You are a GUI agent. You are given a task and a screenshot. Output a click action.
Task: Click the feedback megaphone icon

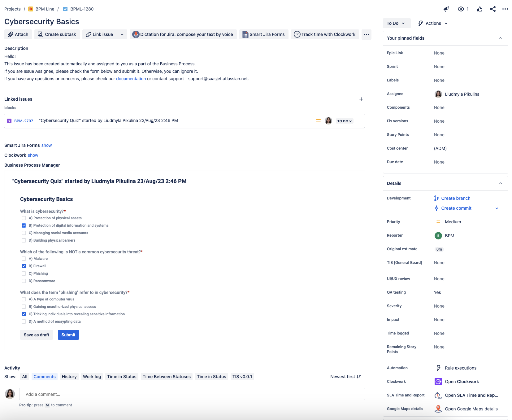[x=446, y=9]
